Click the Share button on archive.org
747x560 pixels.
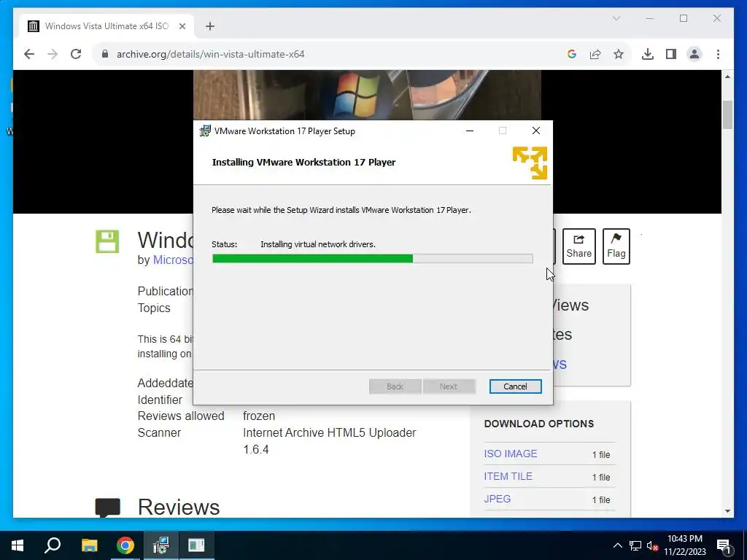pyautogui.click(x=578, y=246)
